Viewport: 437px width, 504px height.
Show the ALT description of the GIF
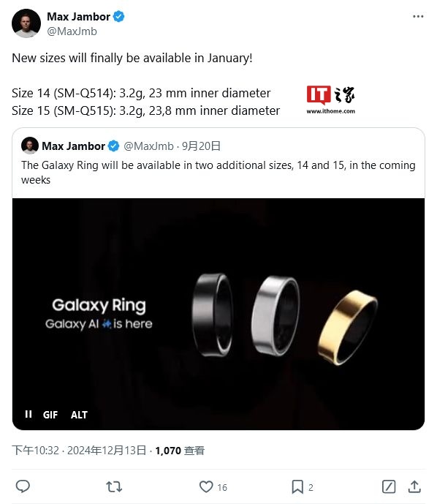79,415
